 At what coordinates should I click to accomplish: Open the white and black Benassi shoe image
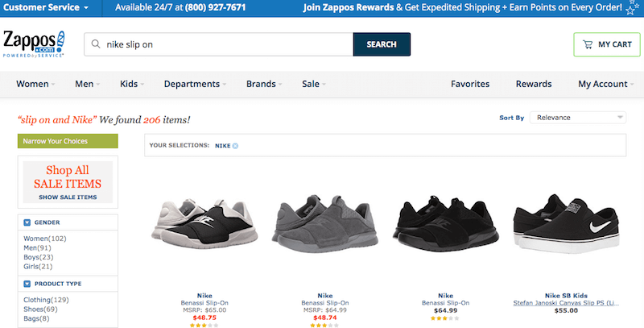(204, 223)
